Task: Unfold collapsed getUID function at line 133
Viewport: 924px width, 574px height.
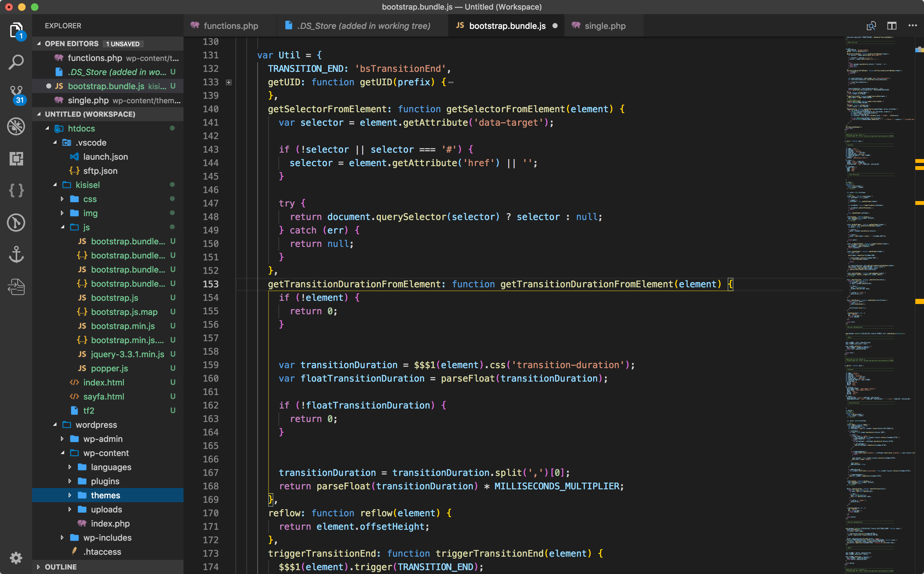Action: pyautogui.click(x=229, y=82)
